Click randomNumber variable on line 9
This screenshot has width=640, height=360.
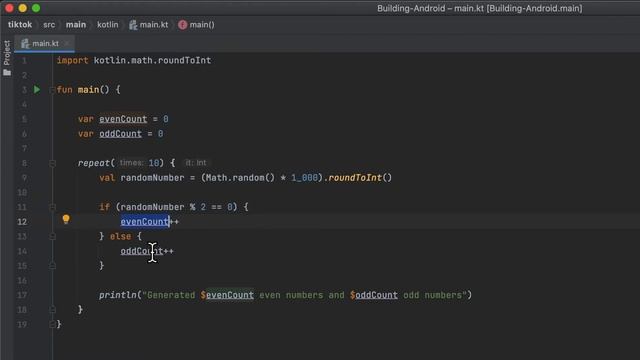tap(152, 178)
